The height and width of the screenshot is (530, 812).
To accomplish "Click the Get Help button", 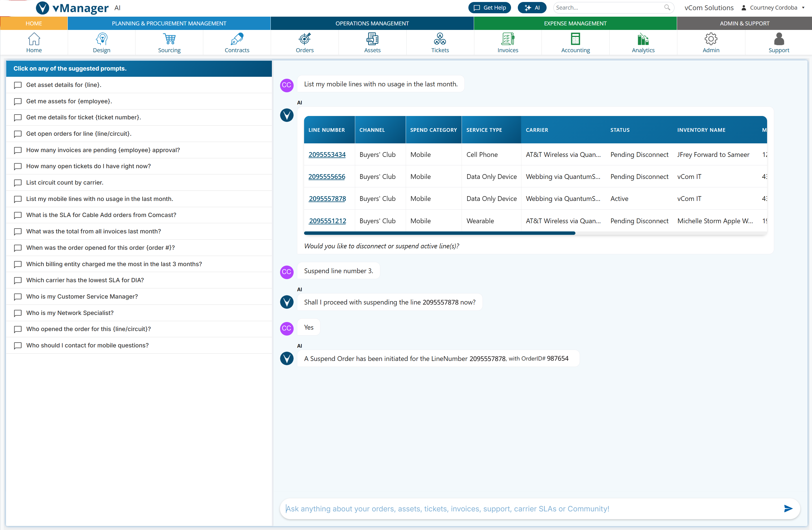I will (x=489, y=8).
